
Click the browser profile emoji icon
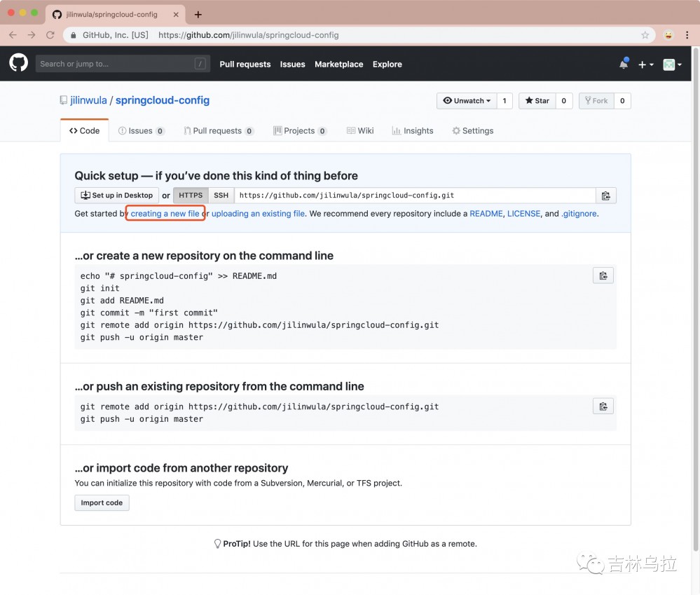668,35
